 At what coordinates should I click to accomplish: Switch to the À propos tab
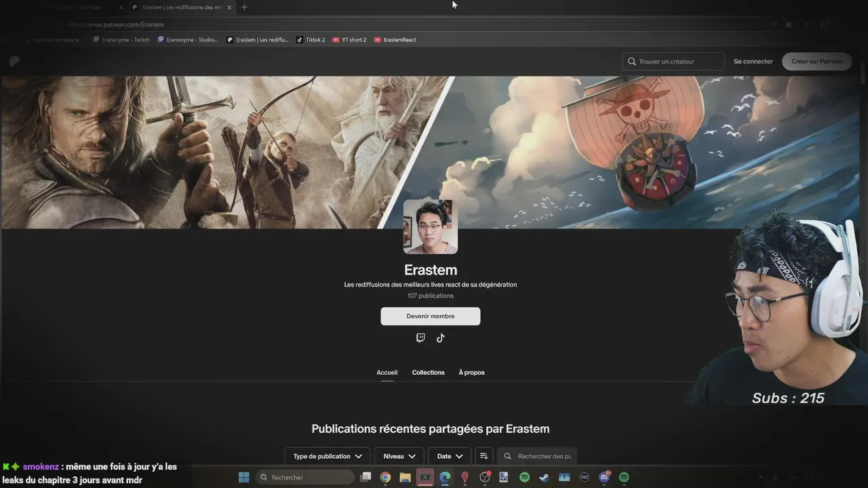(x=471, y=373)
